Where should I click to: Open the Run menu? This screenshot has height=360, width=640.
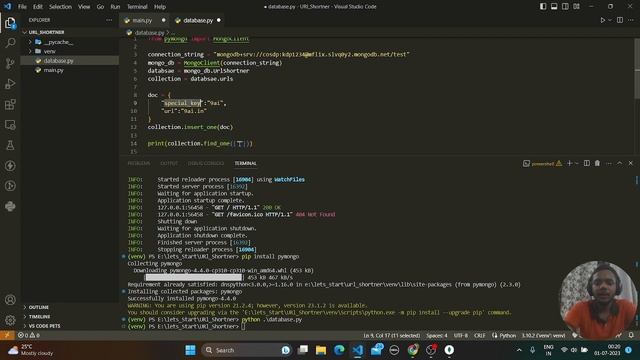pyautogui.click(x=116, y=7)
